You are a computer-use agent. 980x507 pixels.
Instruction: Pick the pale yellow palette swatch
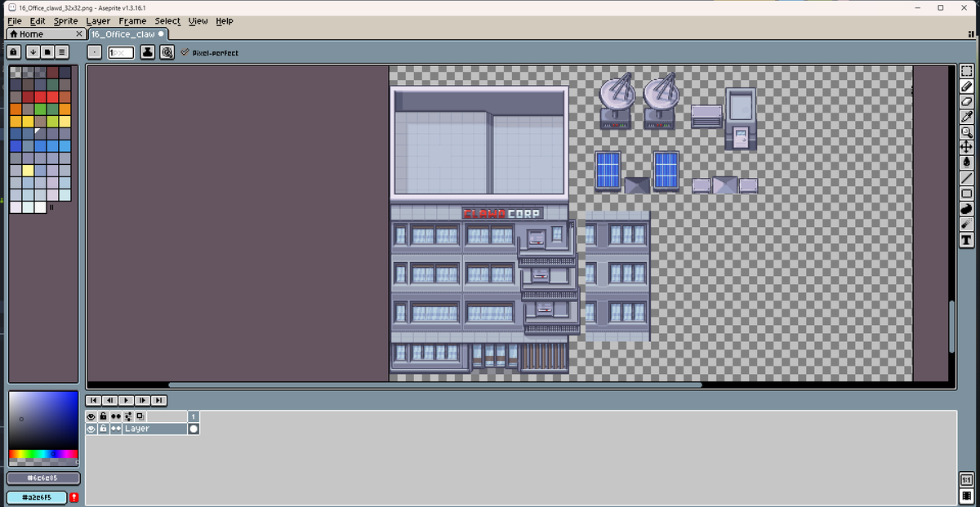pos(28,171)
